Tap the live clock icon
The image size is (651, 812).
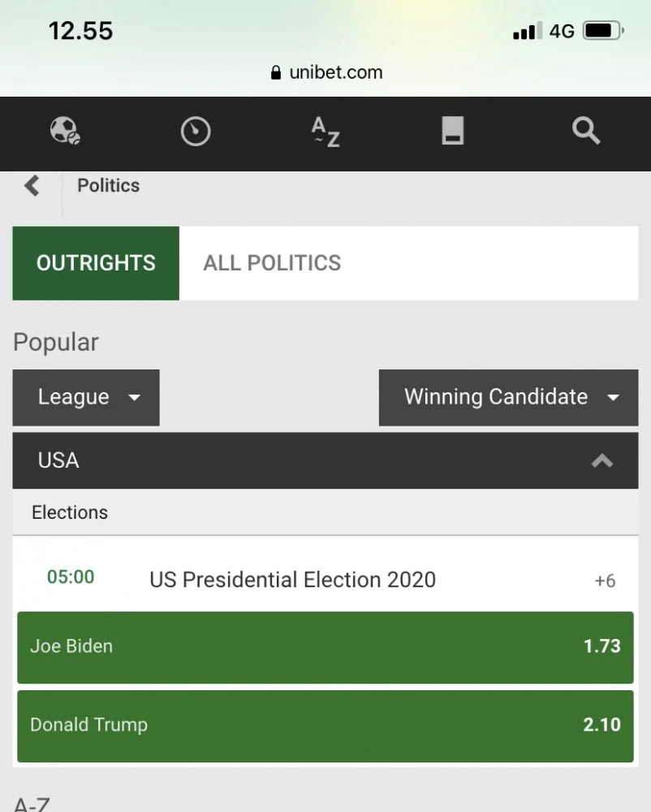[196, 131]
